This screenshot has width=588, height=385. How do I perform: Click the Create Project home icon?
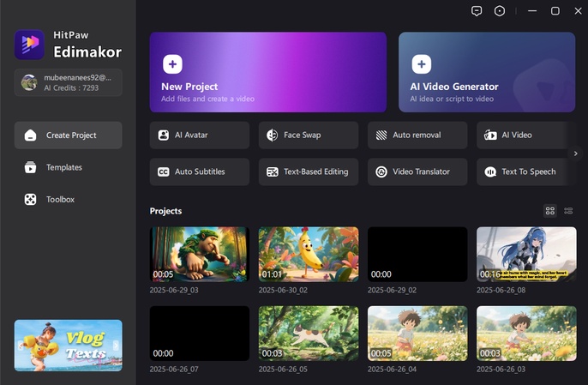pos(30,135)
